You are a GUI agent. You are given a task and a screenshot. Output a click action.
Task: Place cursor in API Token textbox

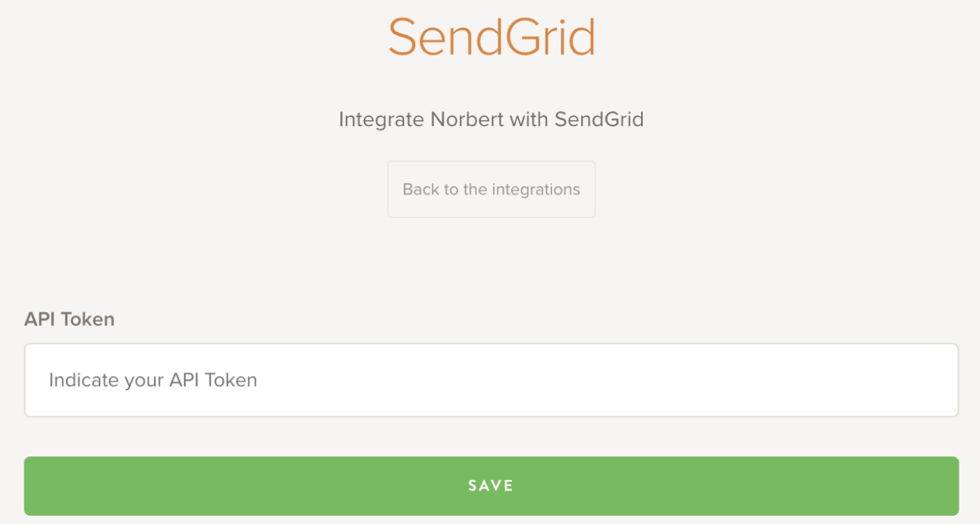(491, 380)
